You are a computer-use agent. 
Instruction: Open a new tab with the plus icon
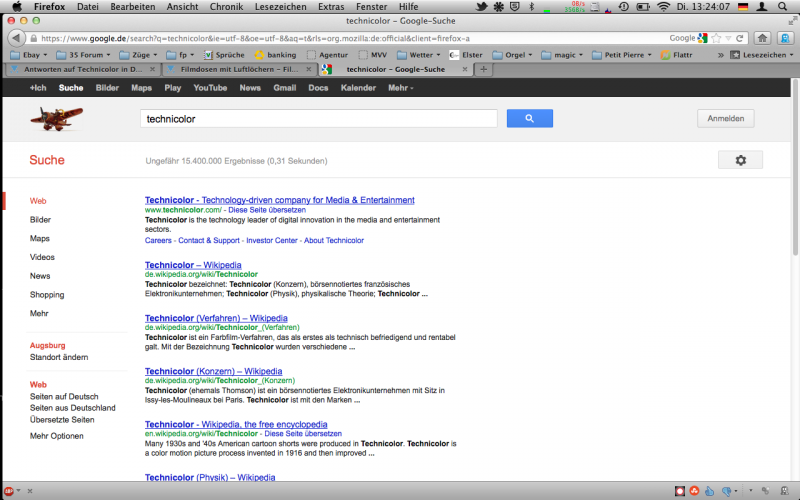[x=484, y=70]
